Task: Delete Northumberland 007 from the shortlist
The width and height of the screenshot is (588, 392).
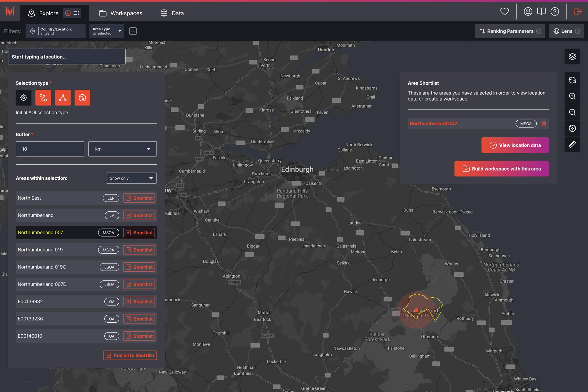Action: (544, 124)
